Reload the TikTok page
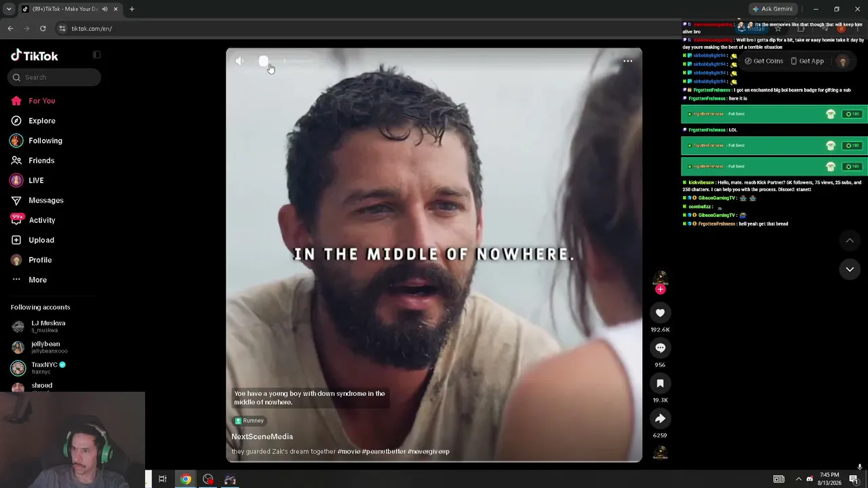The image size is (868, 488). 43,28
